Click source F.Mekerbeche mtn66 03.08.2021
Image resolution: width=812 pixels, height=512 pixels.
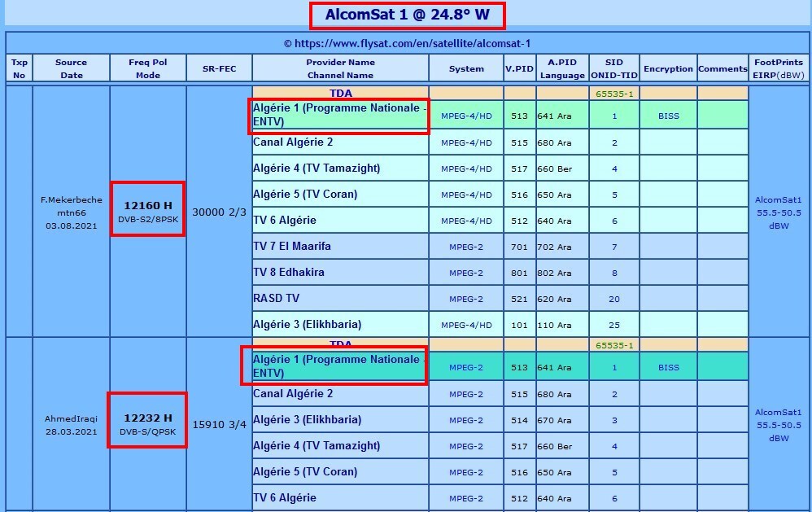71,212
